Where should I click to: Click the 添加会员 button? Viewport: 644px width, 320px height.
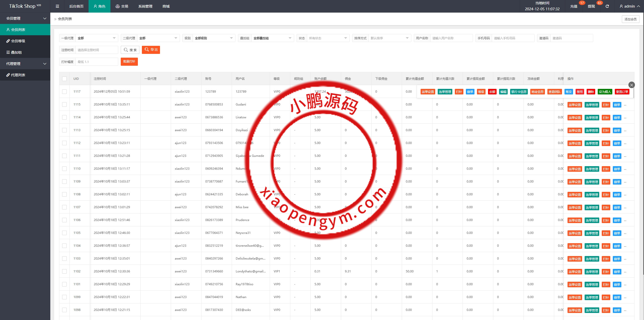(630, 19)
